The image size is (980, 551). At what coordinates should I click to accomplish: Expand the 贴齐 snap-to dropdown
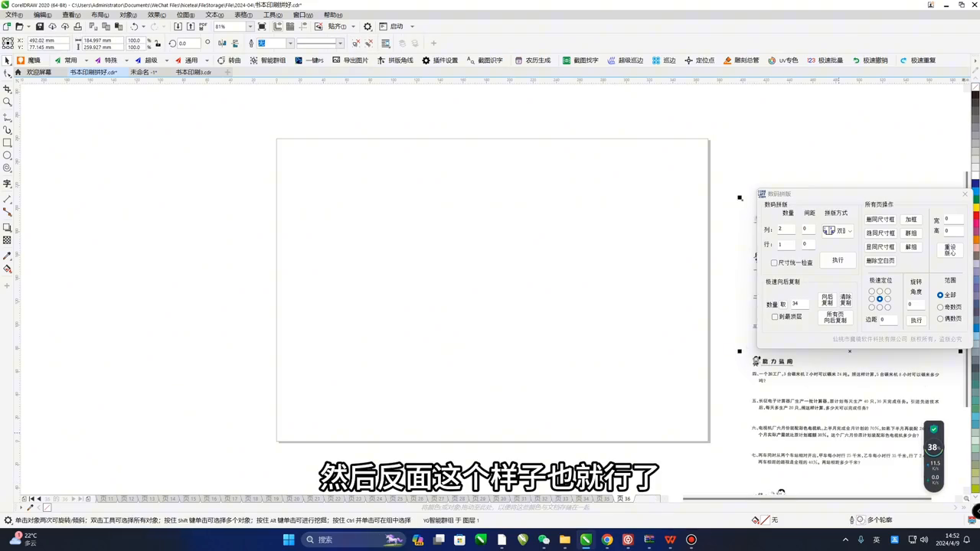pos(353,27)
